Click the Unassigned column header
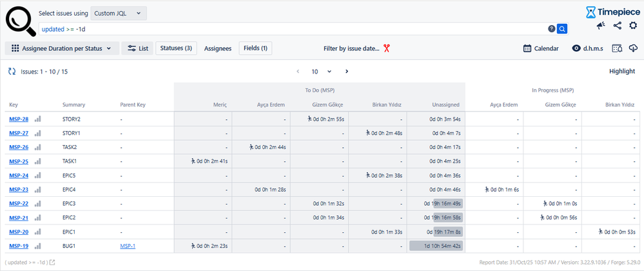The height and width of the screenshot is (271, 644). [x=445, y=105]
